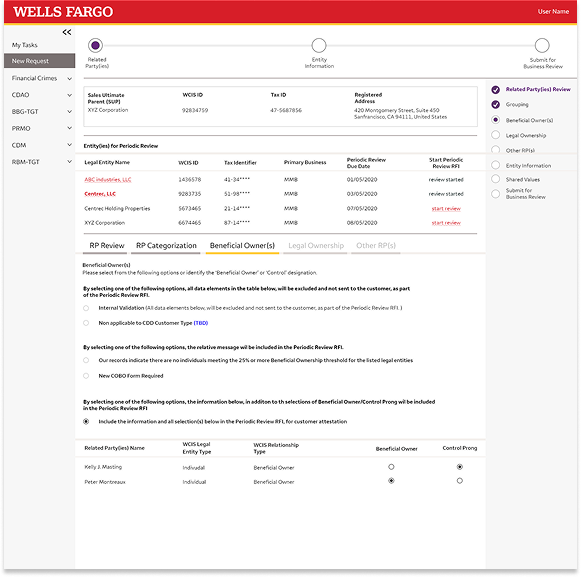Click the Shared Values step circle in right panel

(495, 179)
